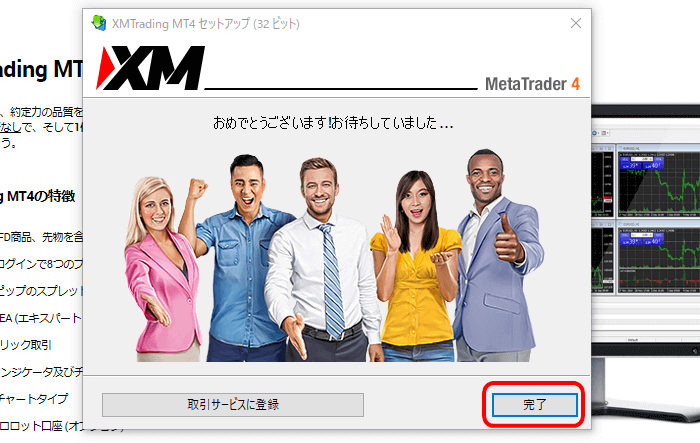
Task: Click the blue buy/sell price panel on the upper chart
Action: coord(642,163)
